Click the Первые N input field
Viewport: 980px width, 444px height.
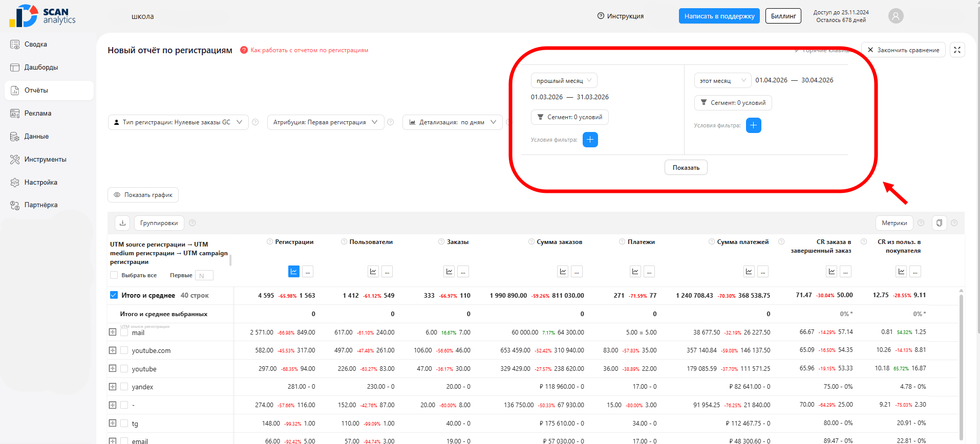pos(204,276)
